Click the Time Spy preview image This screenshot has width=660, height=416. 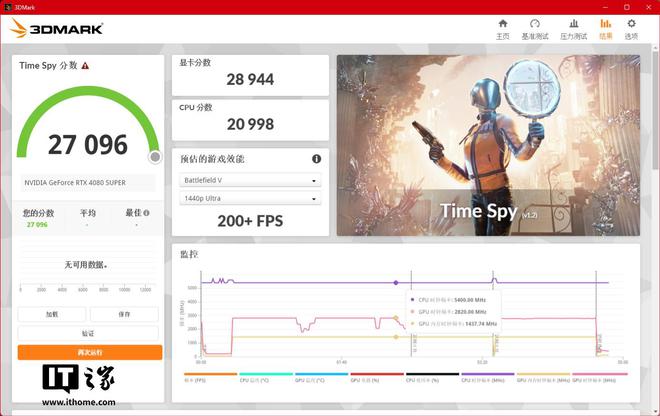tap(488, 145)
